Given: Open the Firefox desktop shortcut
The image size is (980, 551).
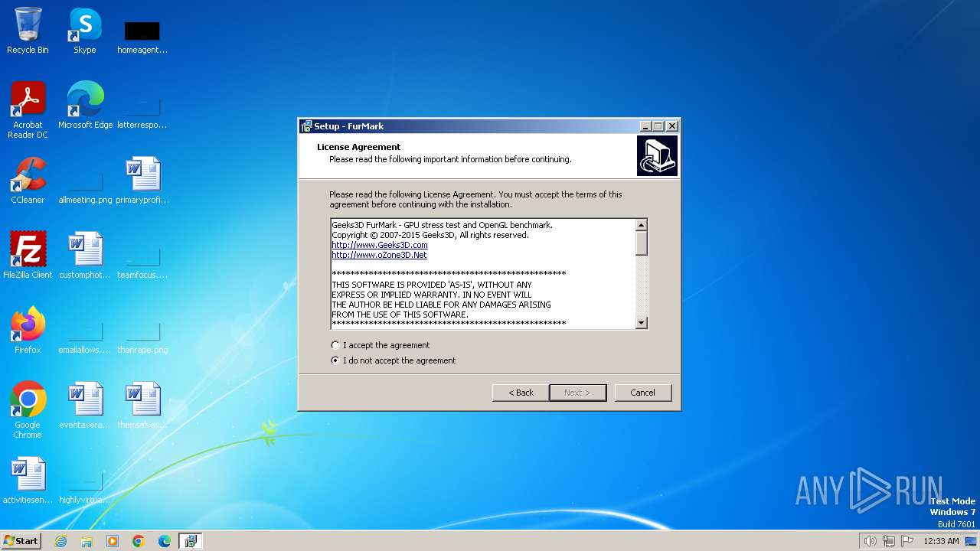Looking at the screenshot, I should [28, 331].
